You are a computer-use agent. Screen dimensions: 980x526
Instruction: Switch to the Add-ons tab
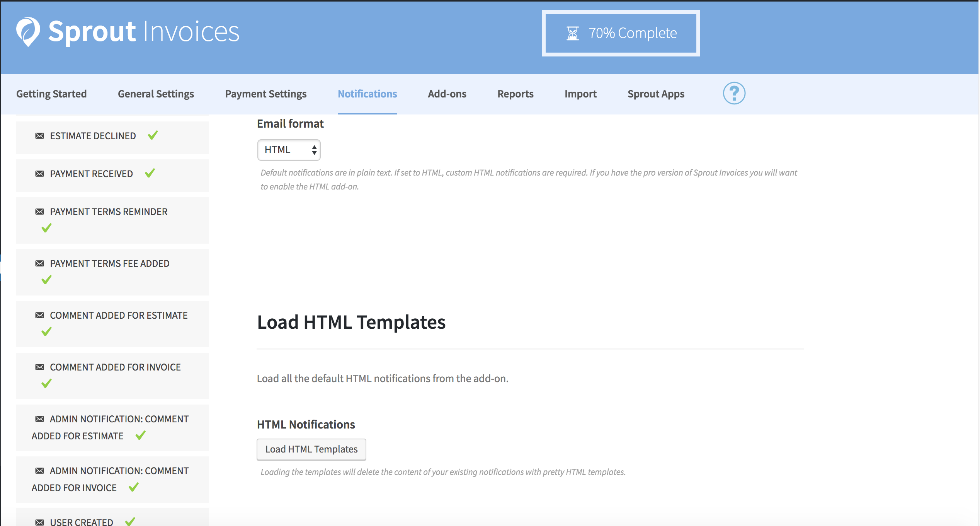447,94
